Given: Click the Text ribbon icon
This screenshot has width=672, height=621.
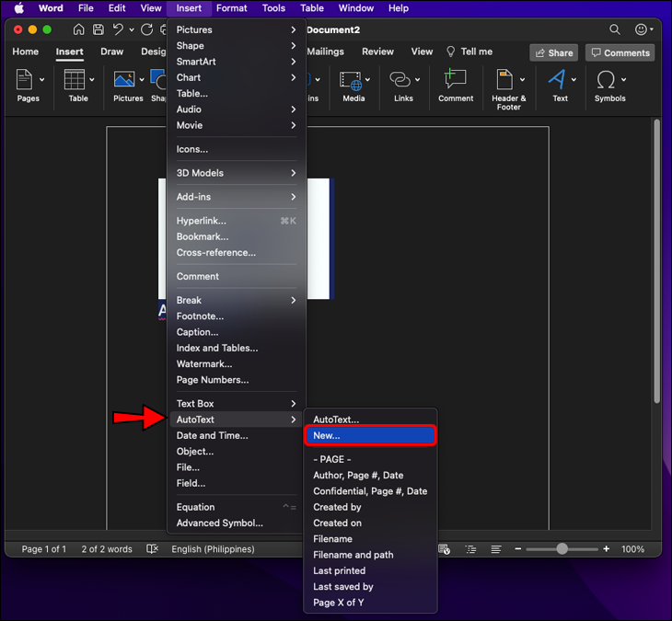Looking at the screenshot, I should pos(557,80).
